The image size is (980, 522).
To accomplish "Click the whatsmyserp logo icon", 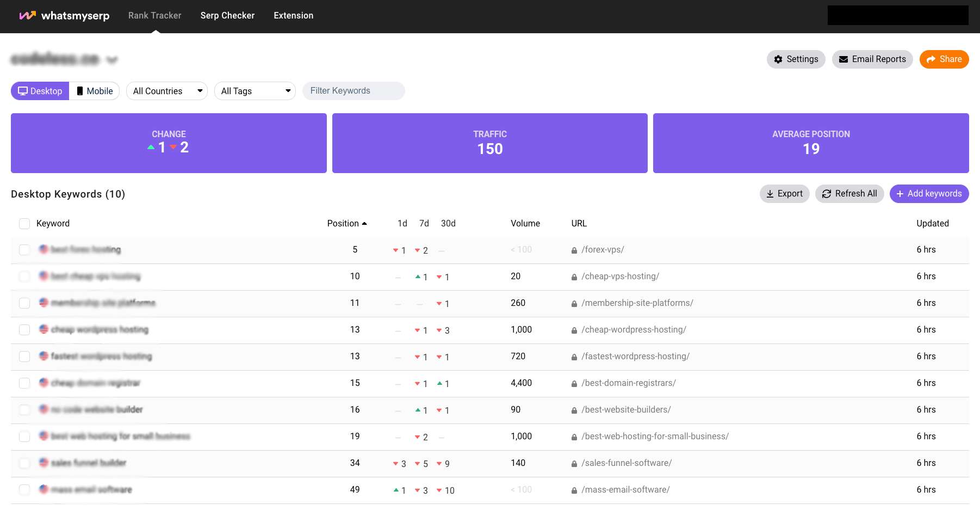I will tap(27, 15).
